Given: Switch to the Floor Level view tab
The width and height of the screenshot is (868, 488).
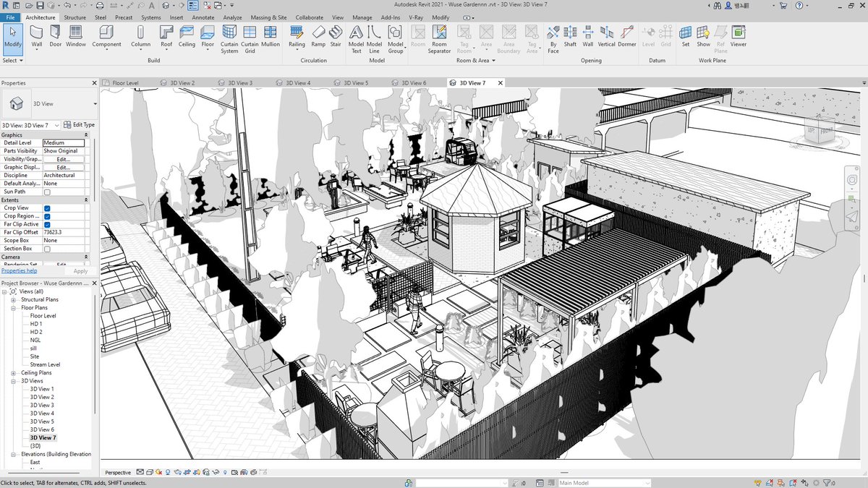Looking at the screenshot, I should pos(125,83).
